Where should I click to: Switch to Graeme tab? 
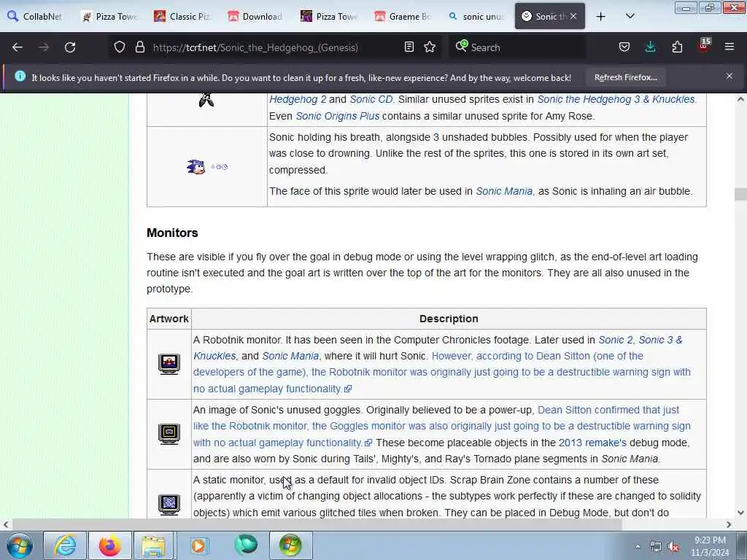tap(403, 16)
